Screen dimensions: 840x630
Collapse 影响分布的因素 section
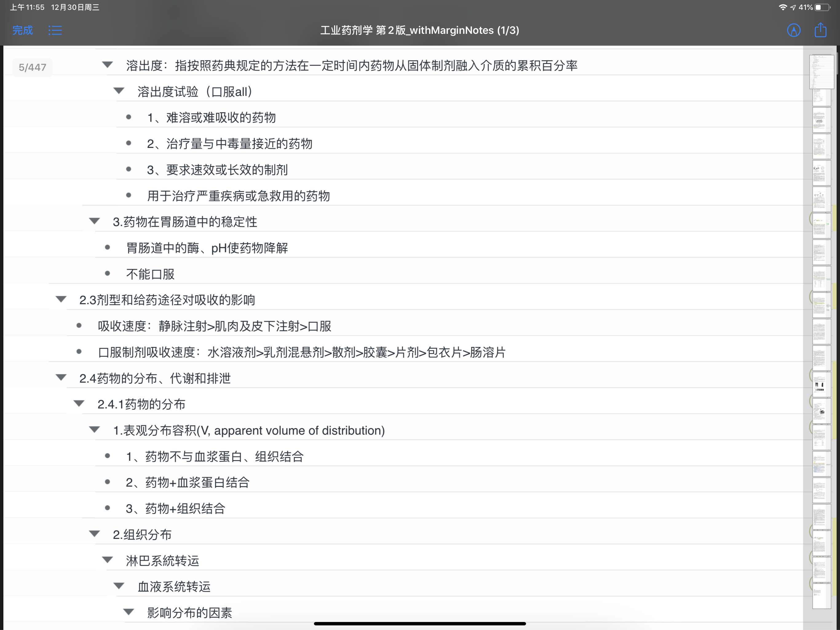pyautogui.click(x=129, y=612)
